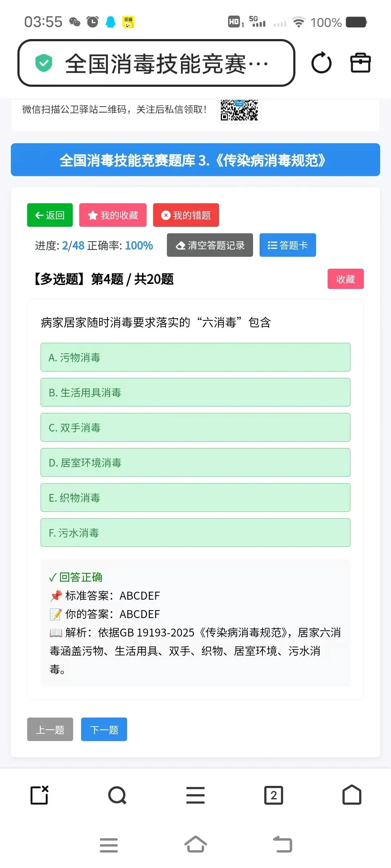
Task: Select option C 双手消毒
Action: coord(195,427)
